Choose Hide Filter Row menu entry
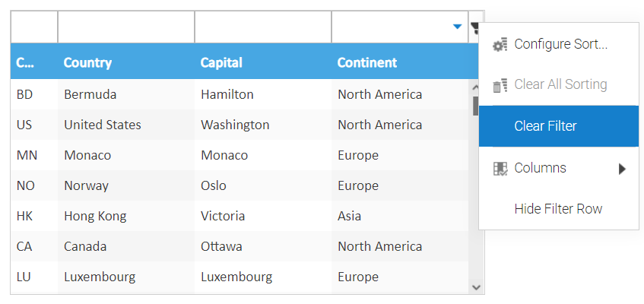644x304 pixels. 558,209
